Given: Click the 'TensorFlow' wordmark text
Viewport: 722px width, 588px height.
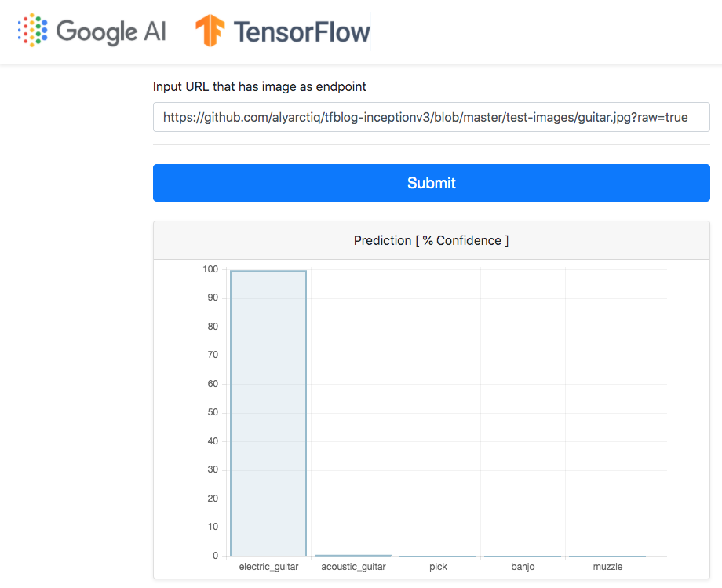Looking at the screenshot, I should pos(301,31).
